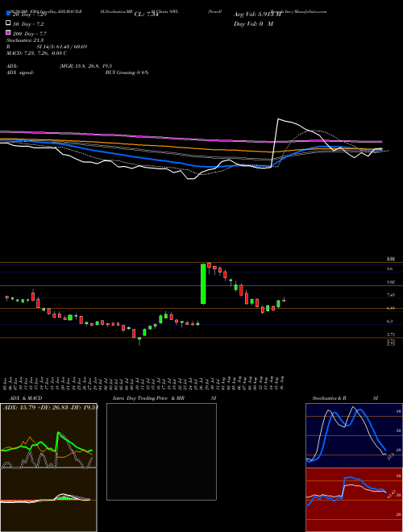Click the 21.3 value label on Stochastics chart
The image size is (403, 532).
390,457
